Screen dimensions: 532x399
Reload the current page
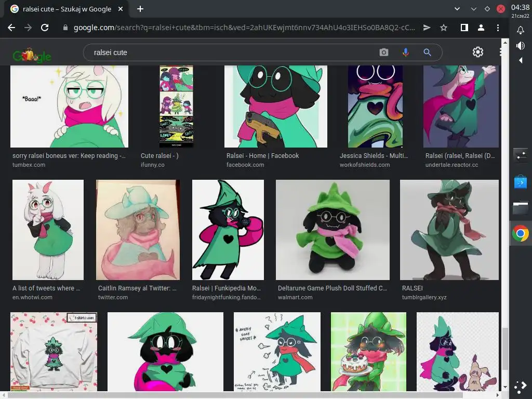click(45, 28)
